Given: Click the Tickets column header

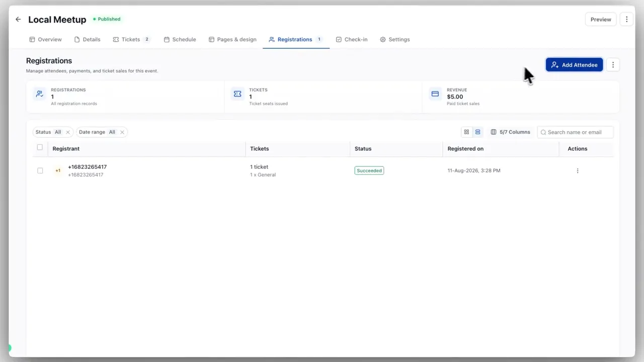Looking at the screenshot, I should tap(259, 149).
